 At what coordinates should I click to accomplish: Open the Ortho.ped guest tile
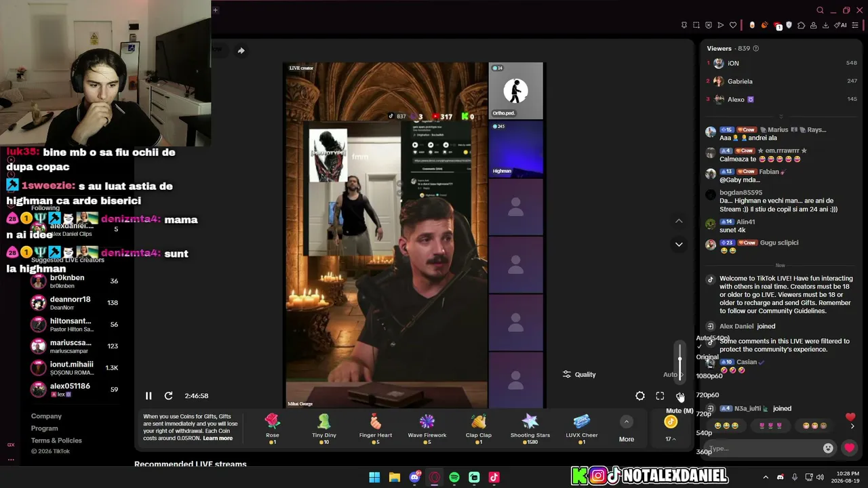[516, 91]
